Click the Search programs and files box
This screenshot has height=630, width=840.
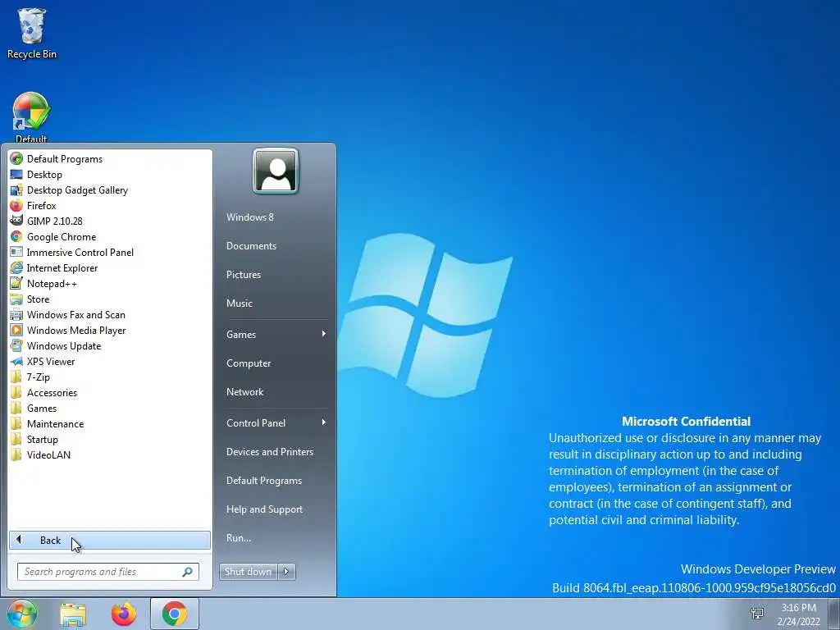108,572
